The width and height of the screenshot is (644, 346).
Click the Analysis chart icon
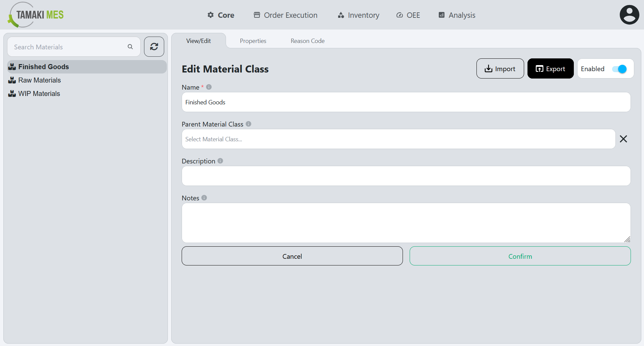(441, 15)
